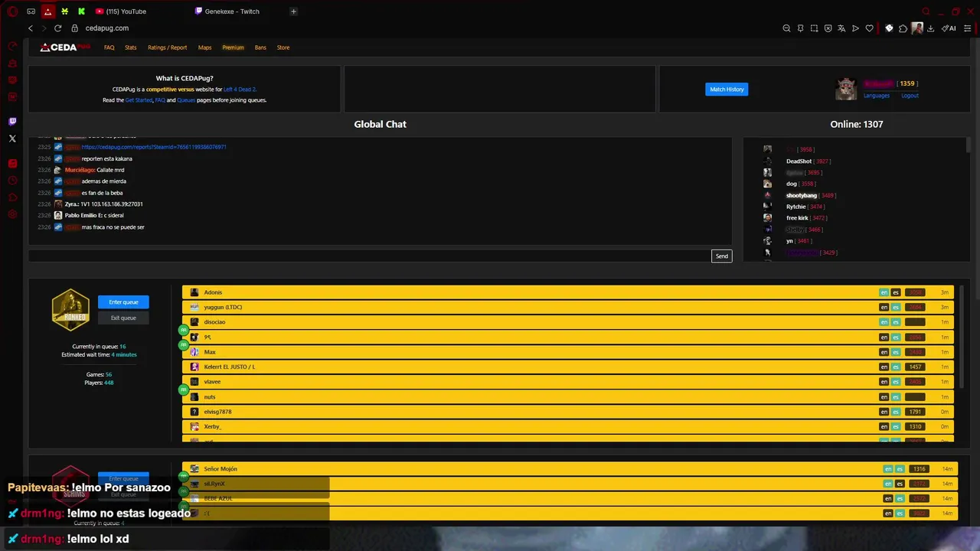This screenshot has width=980, height=551.
Task: Select DeadShot in online list
Action: (799, 161)
